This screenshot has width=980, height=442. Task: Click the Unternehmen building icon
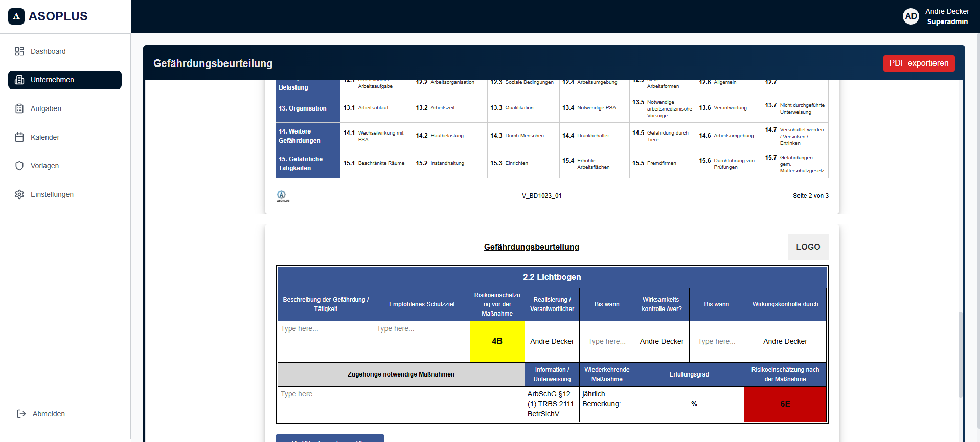coord(19,80)
